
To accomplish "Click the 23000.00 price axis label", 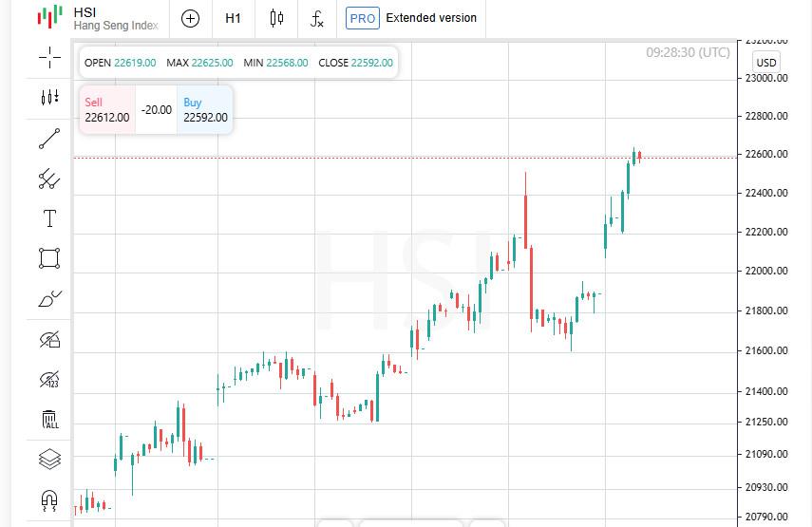I will [x=765, y=78].
